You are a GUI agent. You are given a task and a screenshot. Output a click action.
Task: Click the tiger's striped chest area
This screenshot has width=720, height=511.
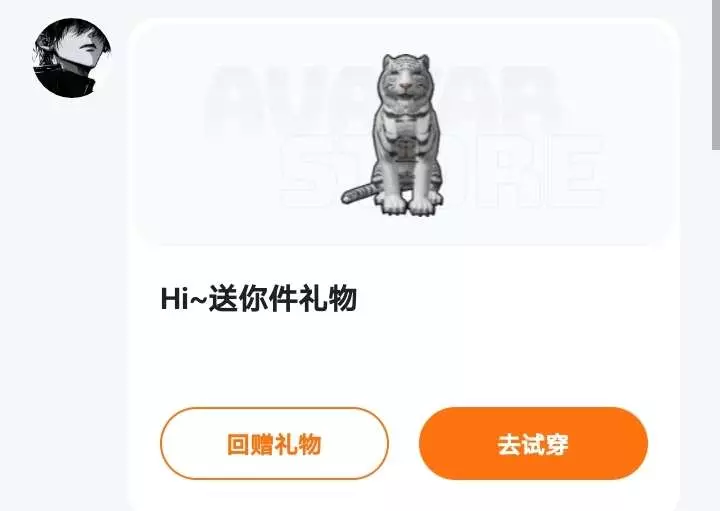(405, 135)
